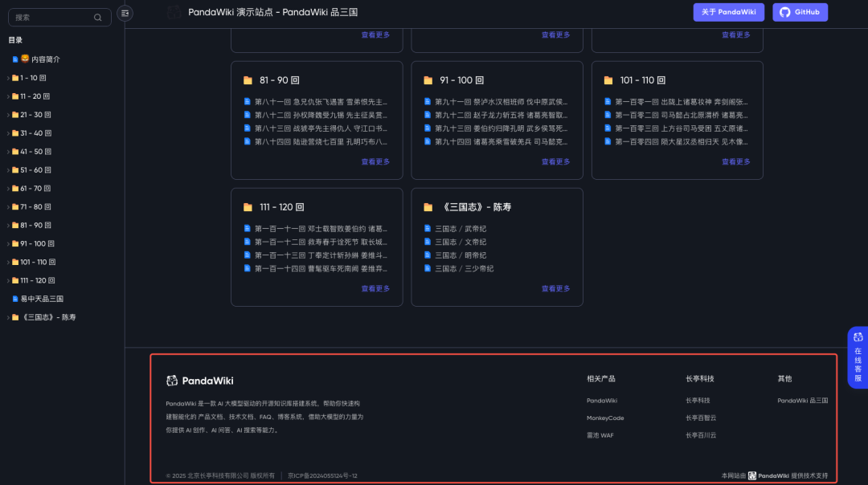Click the lion emoji beside 内容简介
Screen dimensions: 868x485
[x=24, y=59]
